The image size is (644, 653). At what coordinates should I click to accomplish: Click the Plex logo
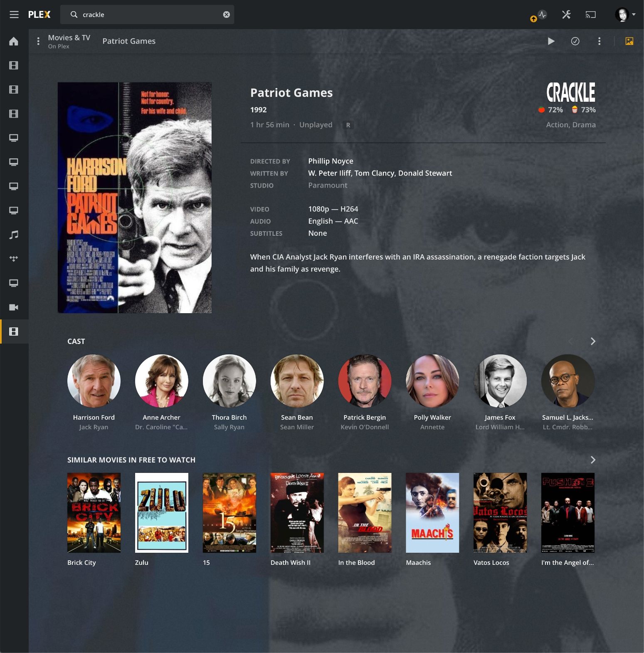pos(39,15)
